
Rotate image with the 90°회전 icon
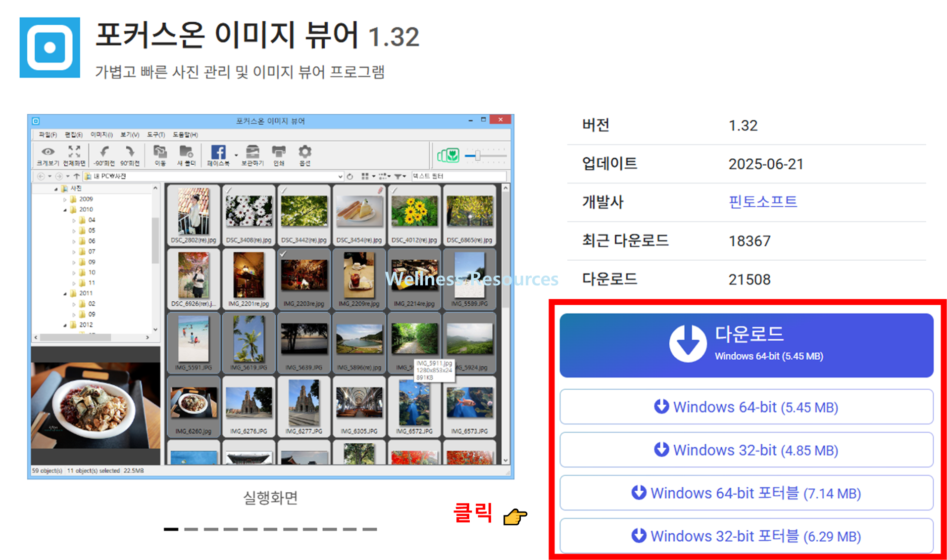(x=130, y=151)
